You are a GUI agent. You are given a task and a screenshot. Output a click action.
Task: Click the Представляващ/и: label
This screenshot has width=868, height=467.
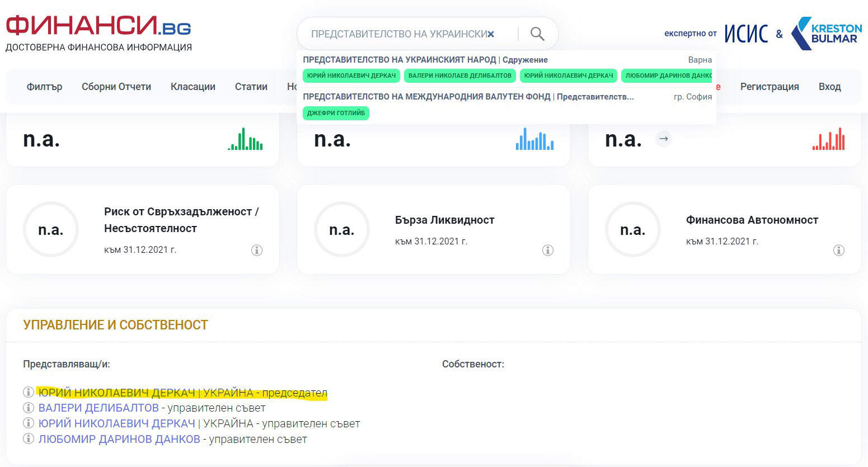pos(67,364)
